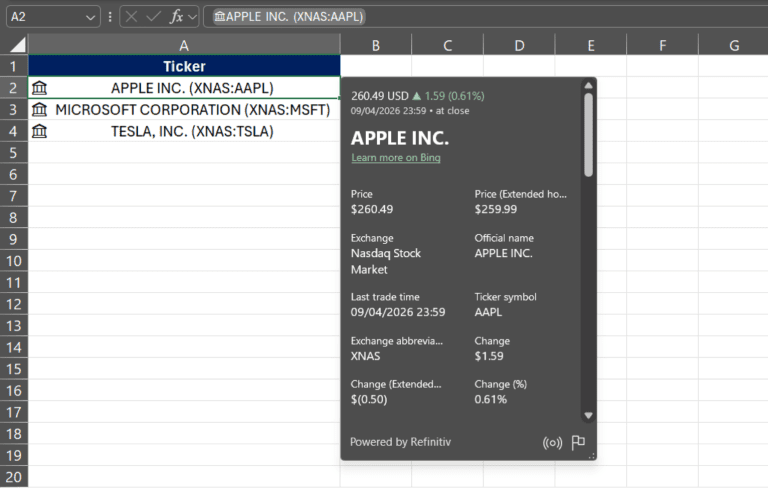Click the card scroll up arrow
This screenshot has width=768, height=490.
[x=588, y=86]
